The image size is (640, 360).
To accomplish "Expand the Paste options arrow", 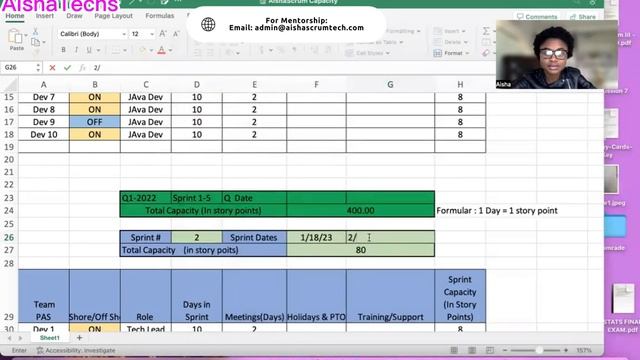I will coord(26,36).
